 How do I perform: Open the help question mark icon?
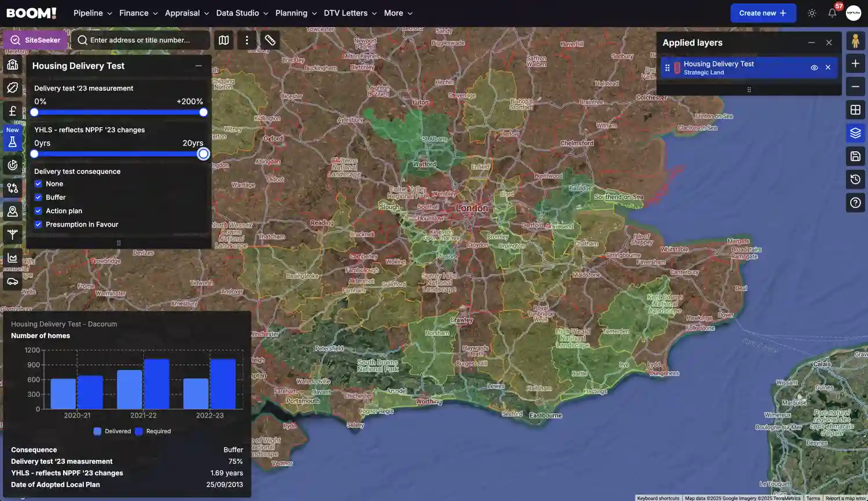click(x=855, y=203)
